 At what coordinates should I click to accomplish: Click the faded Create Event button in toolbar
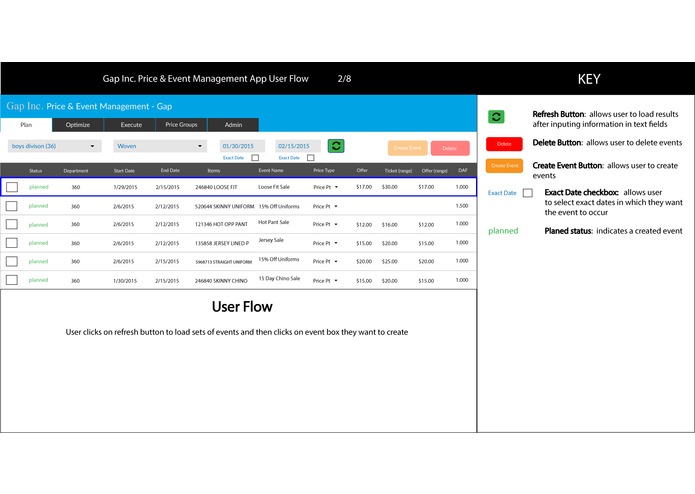(x=408, y=148)
